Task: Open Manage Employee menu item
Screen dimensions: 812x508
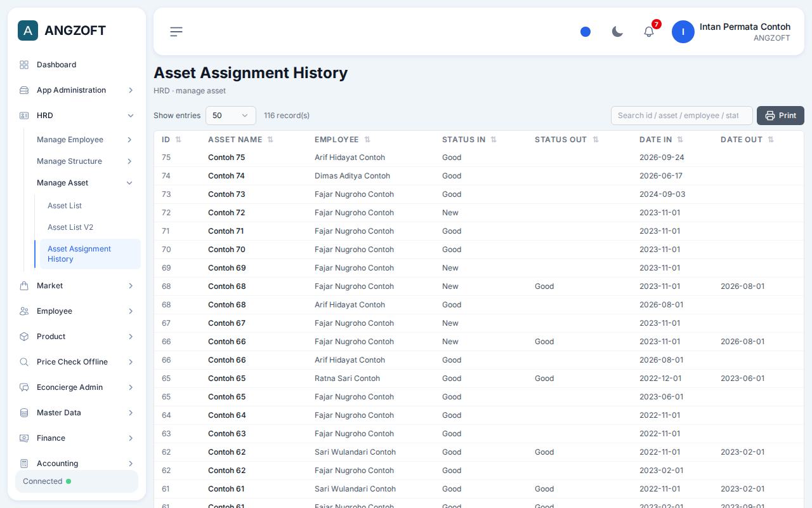Action: 85,140
